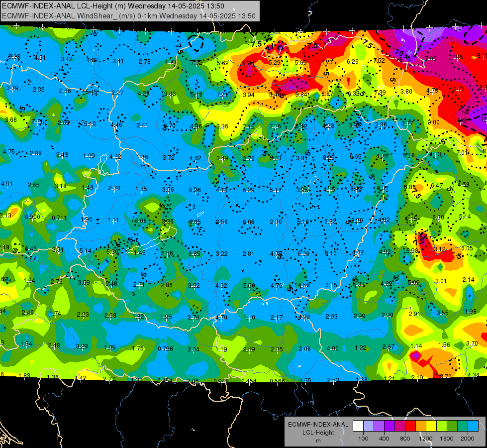This screenshot has height=448, width=487.
Task: Click the grid value '4.00'
Action: [333, 348]
